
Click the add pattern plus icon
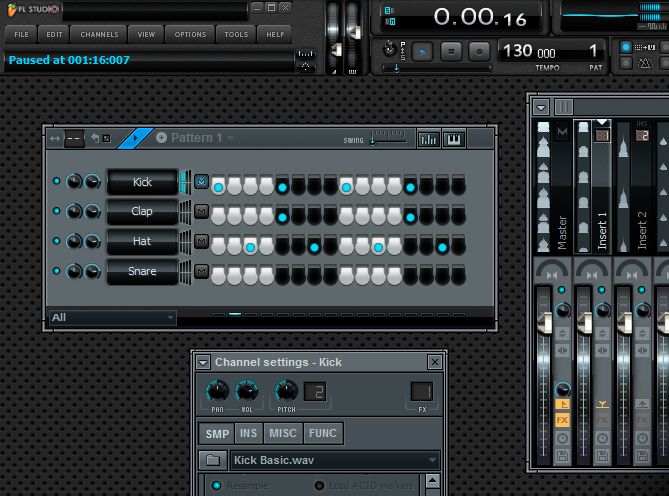161,137
